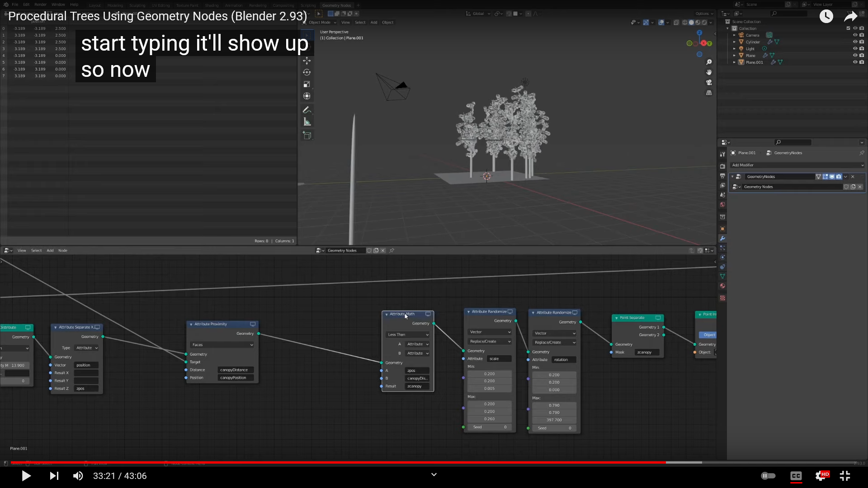This screenshot has height=488, width=868.
Task: Open the Scene properties tab
Action: click(x=722, y=195)
